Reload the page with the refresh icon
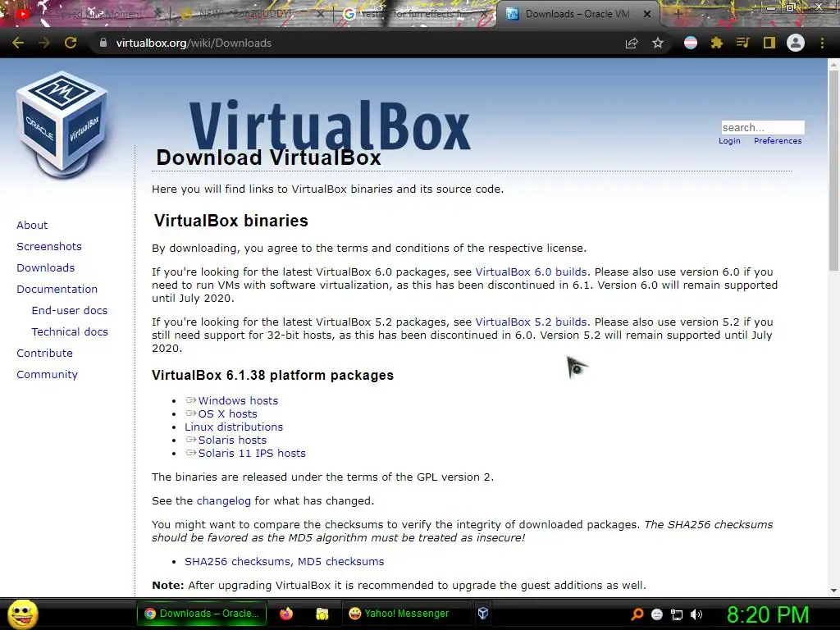The height and width of the screenshot is (630, 840). [x=71, y=43]
